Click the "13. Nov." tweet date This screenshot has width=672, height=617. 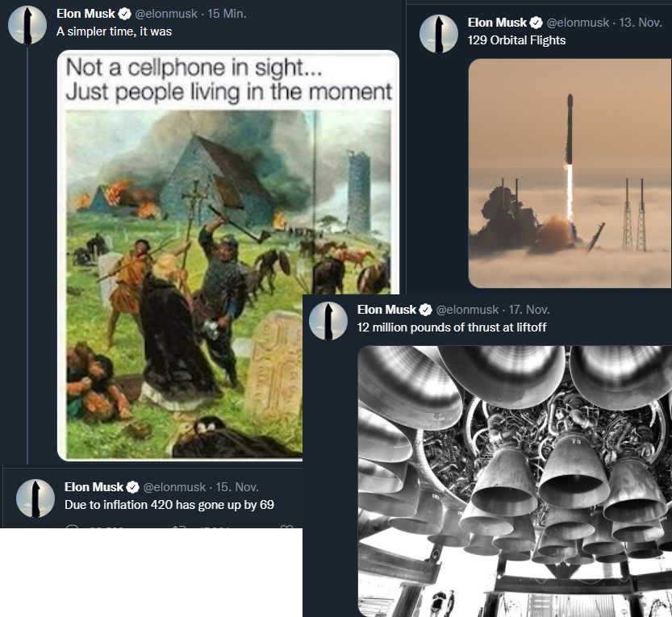pyautogui.click(x=641, y=23)
